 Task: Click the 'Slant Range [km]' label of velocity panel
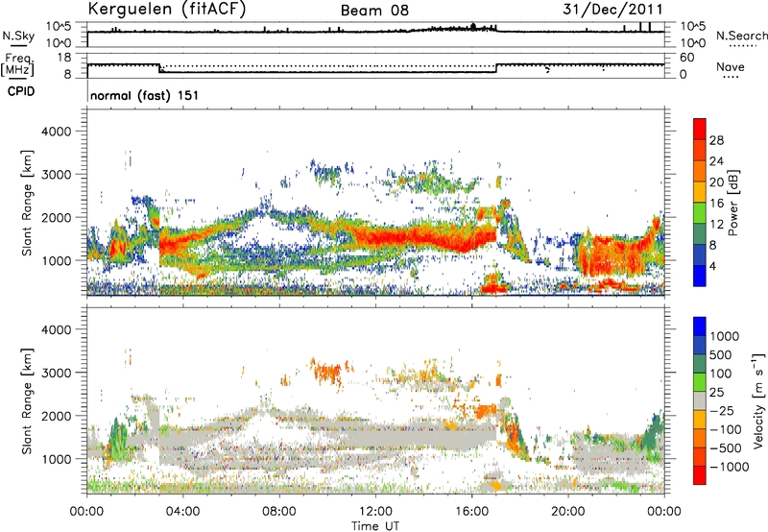27,401
